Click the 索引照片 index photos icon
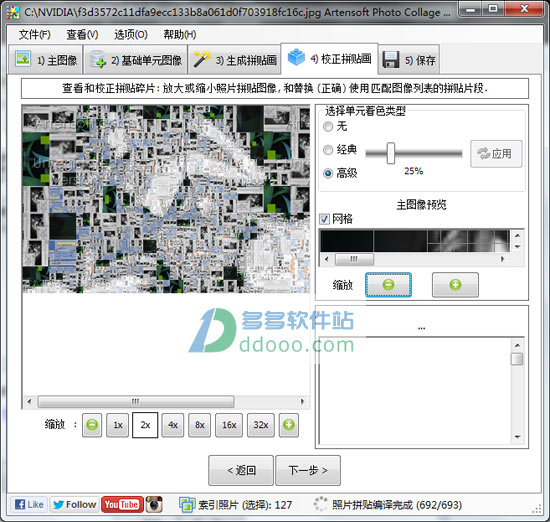 coord(187,505)
